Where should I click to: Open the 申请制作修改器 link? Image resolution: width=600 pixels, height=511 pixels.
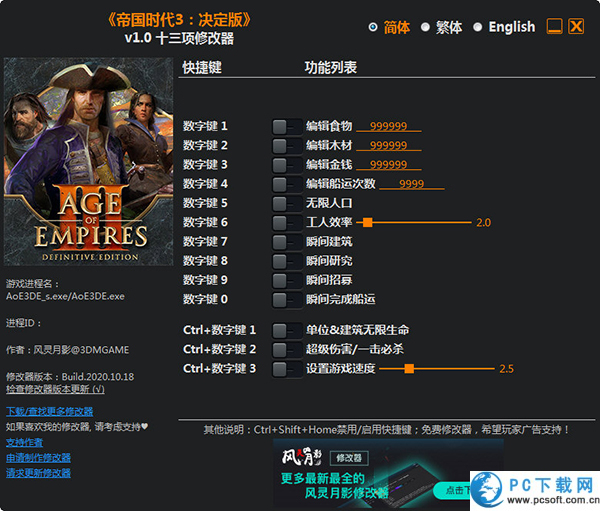[x=38, y=458]
